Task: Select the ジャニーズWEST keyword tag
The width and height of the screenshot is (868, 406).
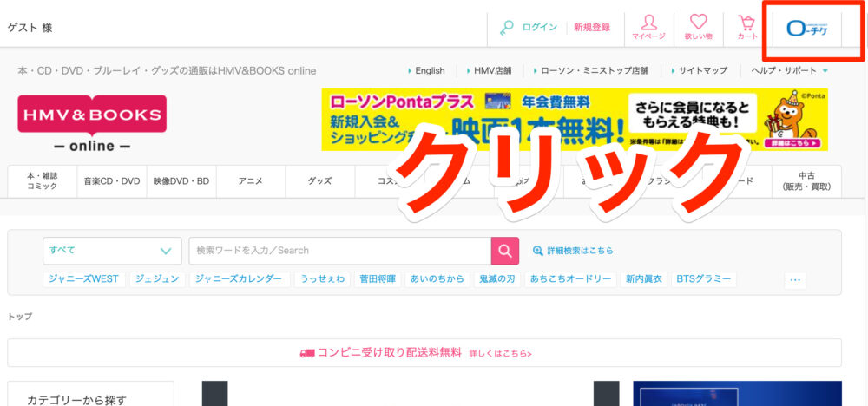Action: coord(83,279)
